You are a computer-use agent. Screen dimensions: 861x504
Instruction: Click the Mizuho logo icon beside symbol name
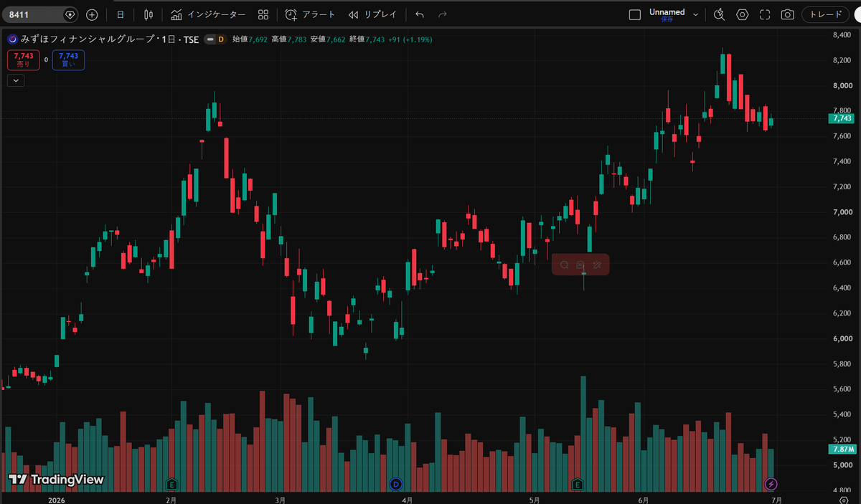click(x=13, y=39)
